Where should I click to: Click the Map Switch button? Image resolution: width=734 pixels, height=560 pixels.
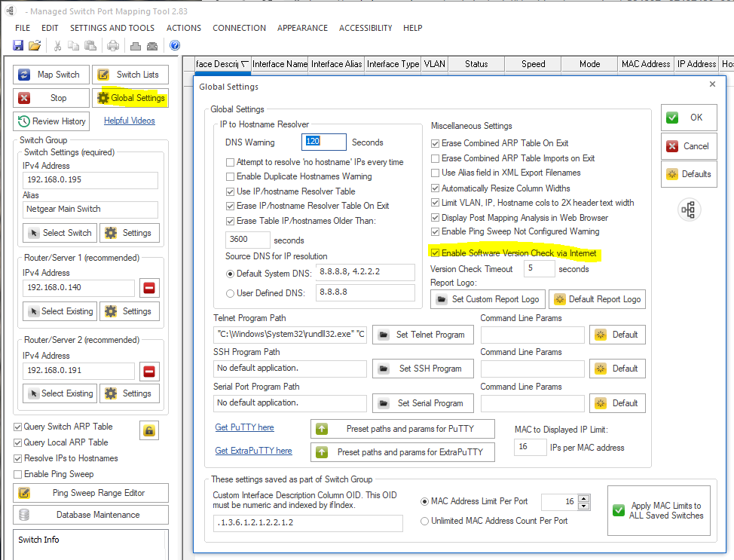[51, 75]
